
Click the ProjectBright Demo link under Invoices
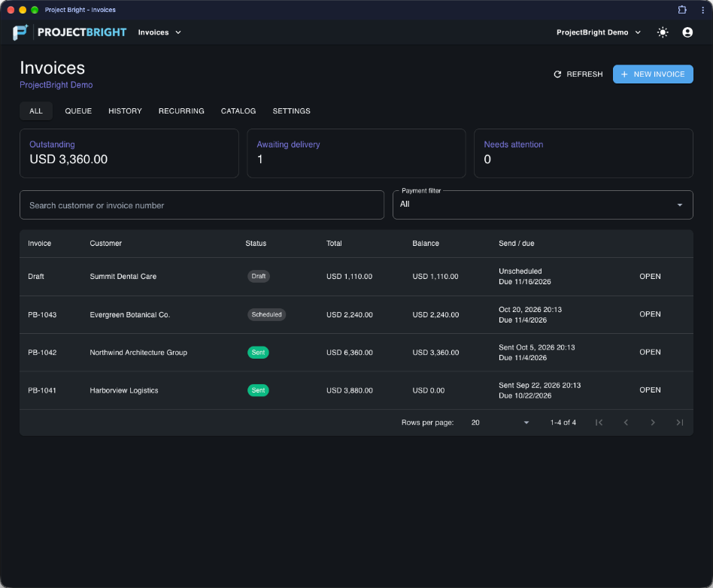56,85
